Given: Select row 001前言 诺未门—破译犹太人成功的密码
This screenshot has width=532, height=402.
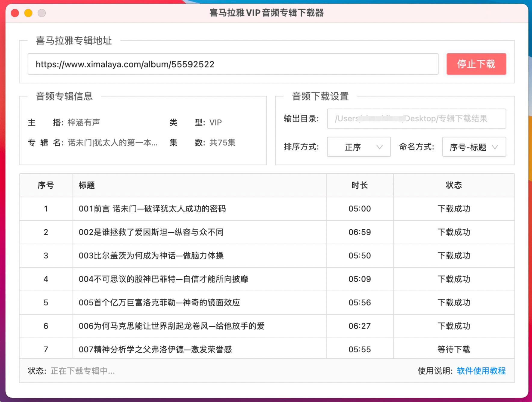Looking at the screenshot, I should pyautogui.click(x=267, y=209).
